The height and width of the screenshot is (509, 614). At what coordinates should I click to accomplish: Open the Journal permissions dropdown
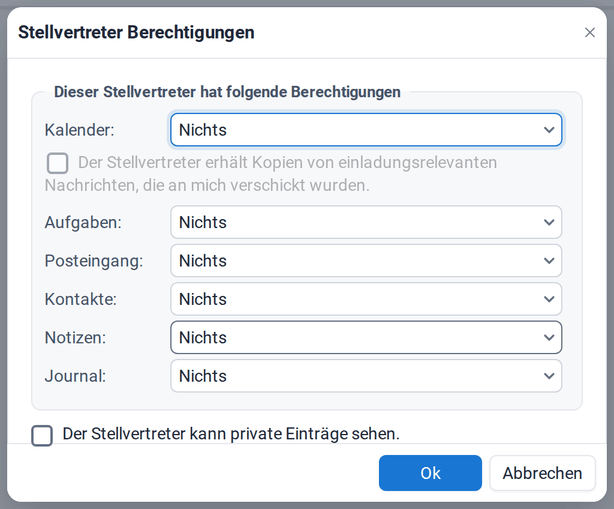366,376
